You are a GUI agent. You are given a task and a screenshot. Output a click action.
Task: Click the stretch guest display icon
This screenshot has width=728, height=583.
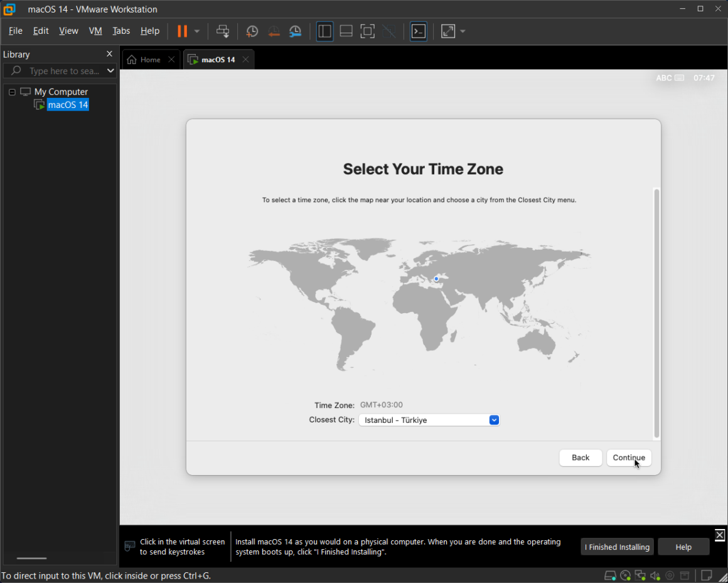click(448, 31)
